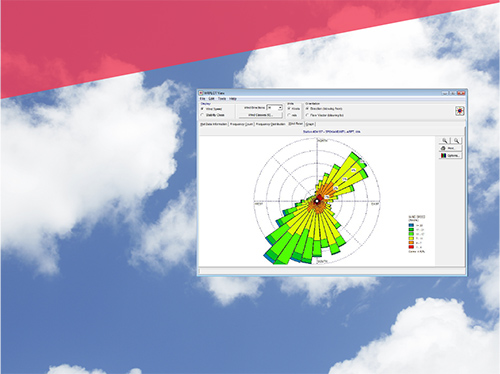Click the Print button with printer icon
500x374 pixels.
click(451, 148)
